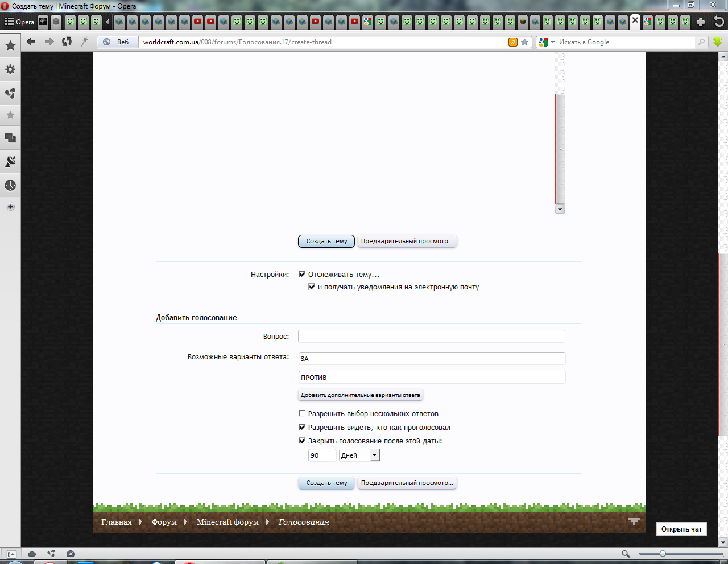
Task: Click the Opera Link cloud icon
Action: (32, 554)
